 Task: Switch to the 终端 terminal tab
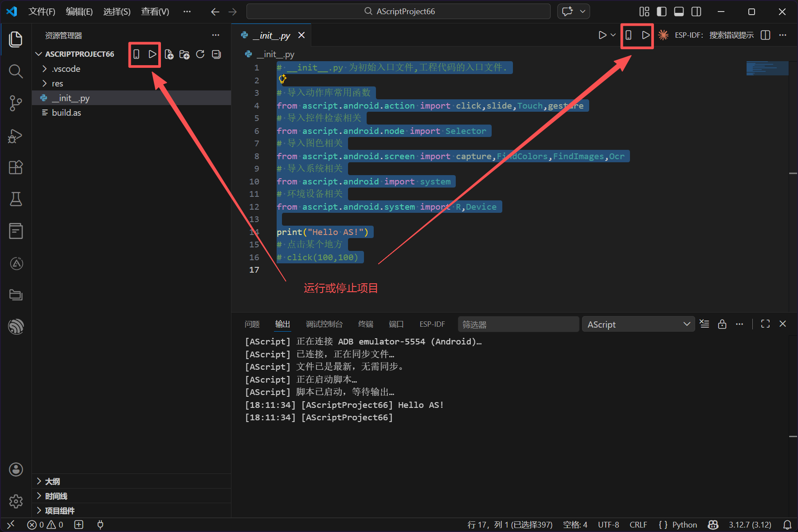pyautogui.click(x=365, y=324)
